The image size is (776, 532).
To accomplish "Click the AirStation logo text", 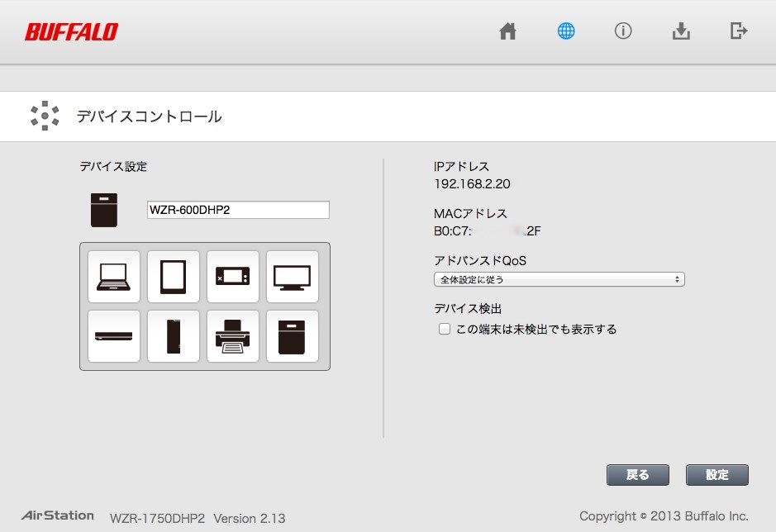I will click(x=57, y=515).
